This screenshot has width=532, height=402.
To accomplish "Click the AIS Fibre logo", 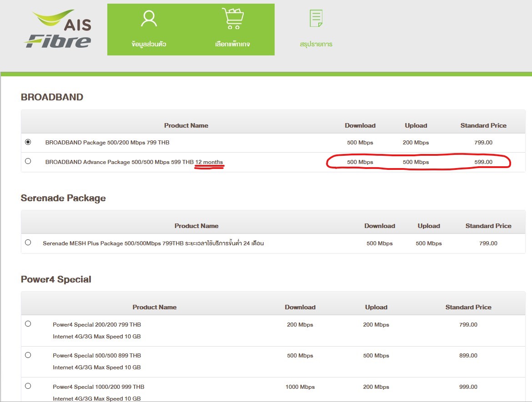I will [58, 29].
